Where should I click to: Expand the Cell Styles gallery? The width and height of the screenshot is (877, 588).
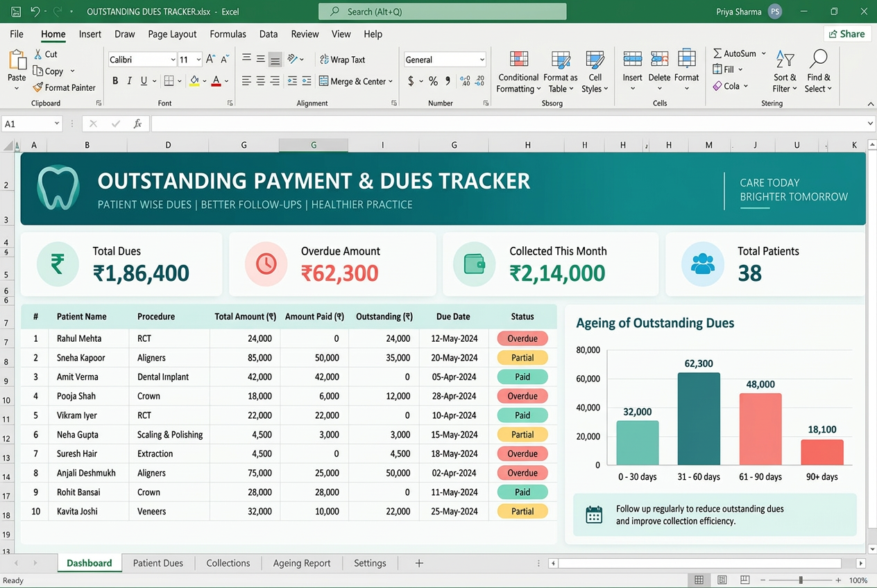(x=595, y=72)
